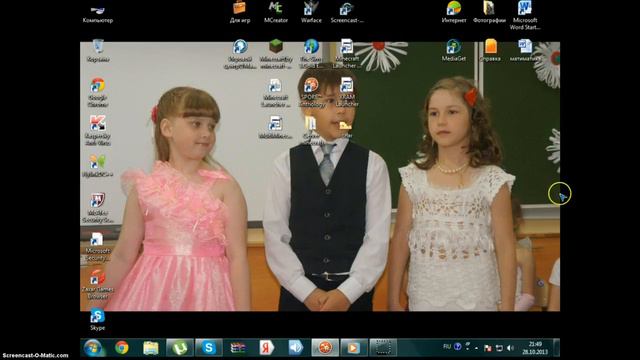Launch the MediaGet shortcut

coord(453,51)
